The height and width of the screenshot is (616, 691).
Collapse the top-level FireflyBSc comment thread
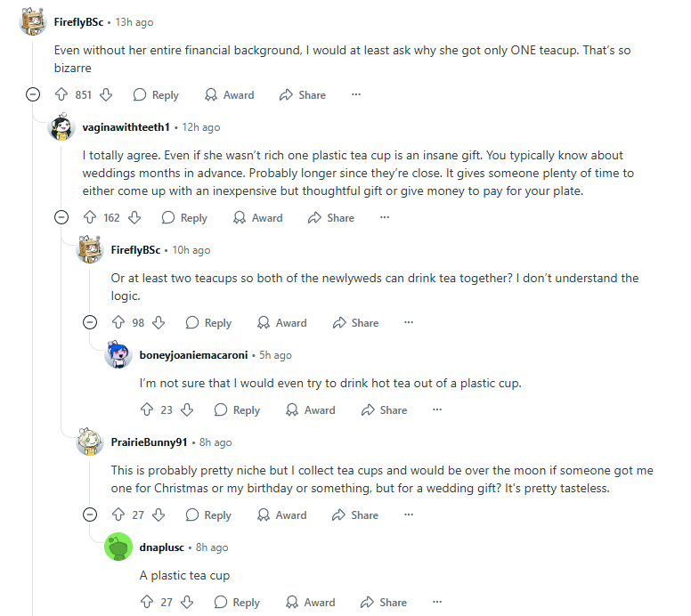33,94
